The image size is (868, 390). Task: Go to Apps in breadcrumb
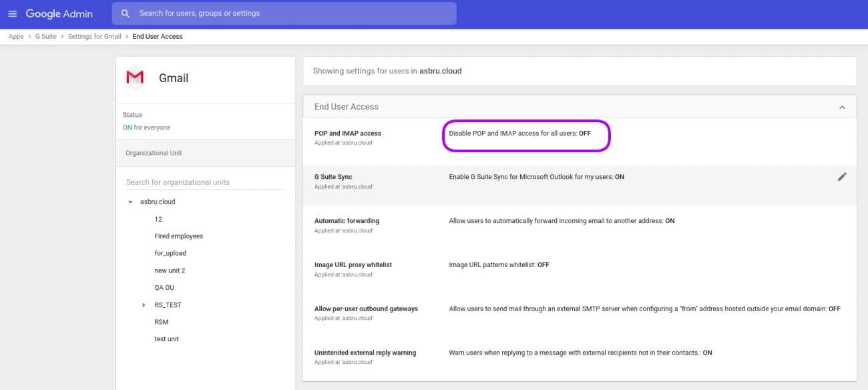(x=16, y=37)
